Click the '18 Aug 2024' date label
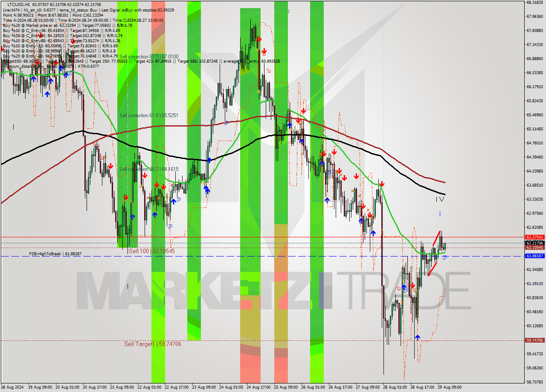 (x=12, y=387)
